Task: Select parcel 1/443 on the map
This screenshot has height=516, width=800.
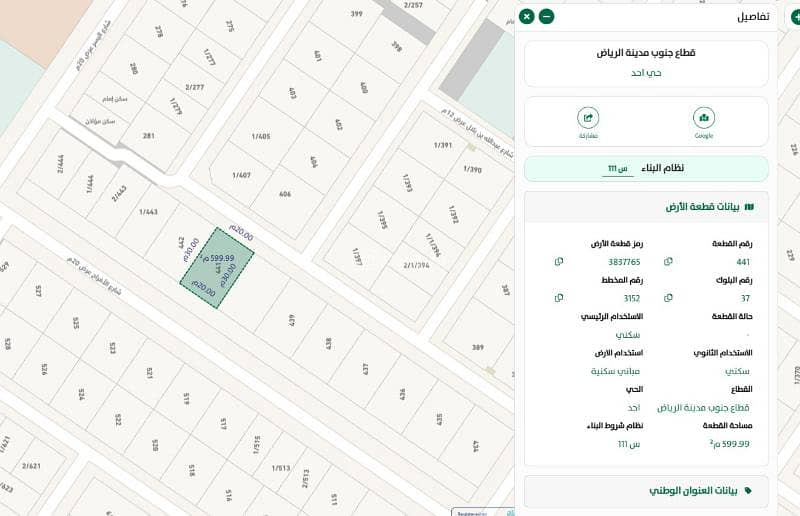Action: 148,211
